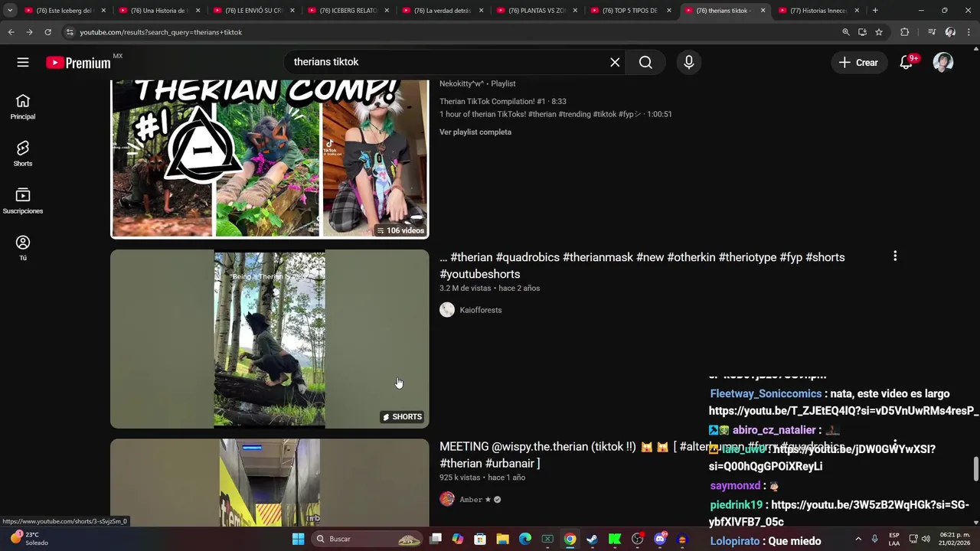Open weather widget 23°C Soleado

click(x=31, y=539)
